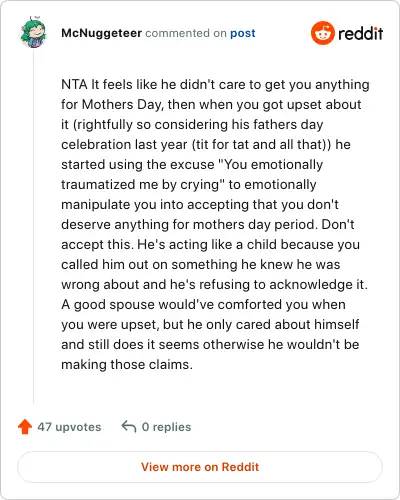Image resolution: width=400 pixels, height=500 pixels.
Task: Open the McNuggeteer username link
Action: pos(101,33)
